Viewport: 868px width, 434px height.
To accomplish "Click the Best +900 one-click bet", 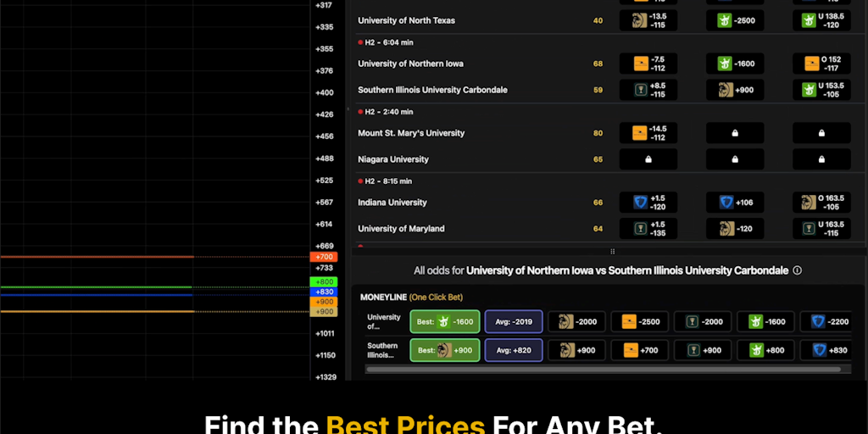I will (x=444, y=350).
